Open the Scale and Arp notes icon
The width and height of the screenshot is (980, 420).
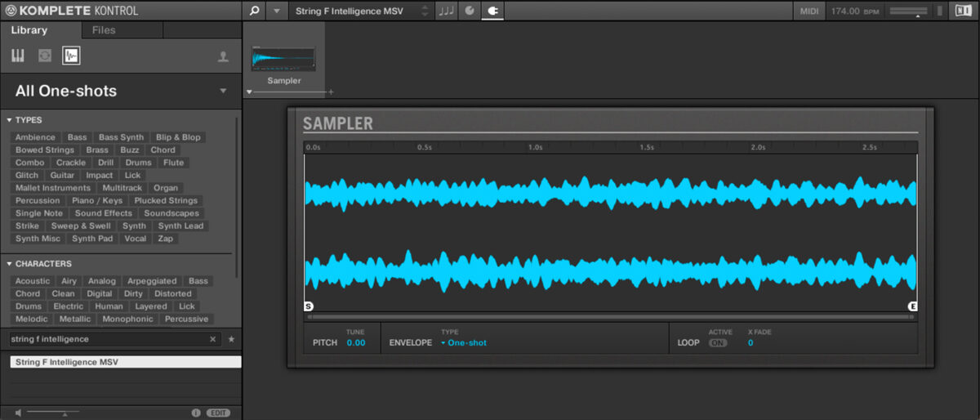pos(447,11)
